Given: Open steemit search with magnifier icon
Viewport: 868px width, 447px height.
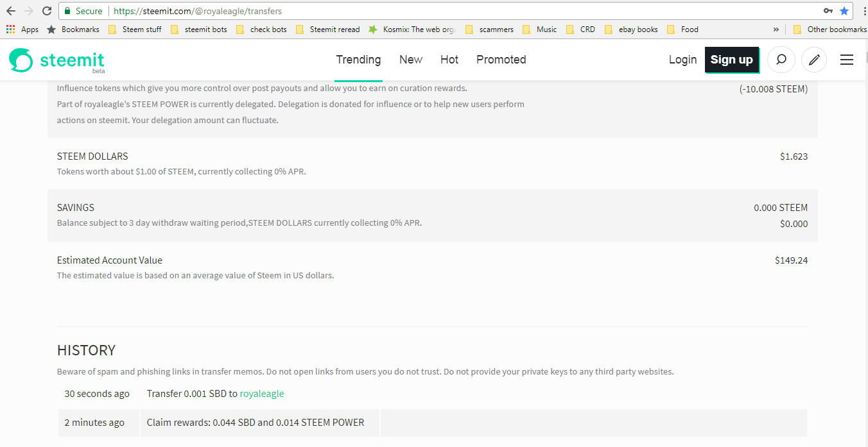Looking at the screenshot, I should click(781, 60).
